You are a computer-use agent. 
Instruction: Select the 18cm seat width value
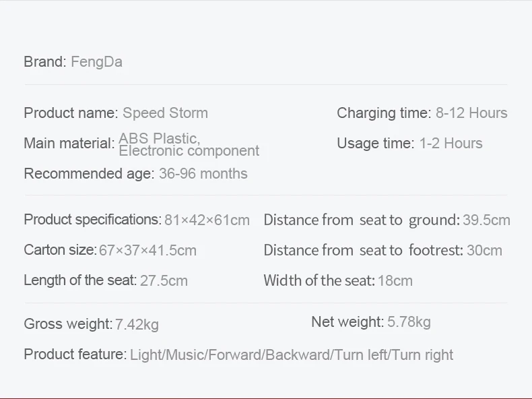[x=395, y=281]
